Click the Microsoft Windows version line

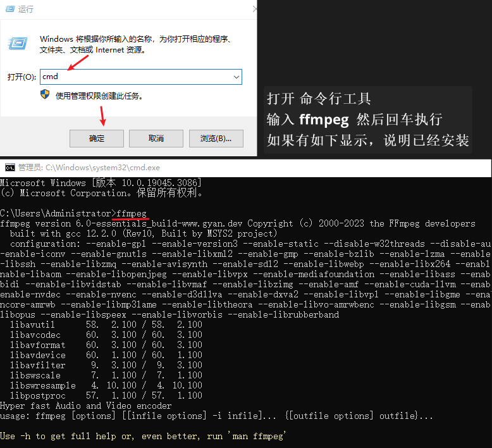[101, 183]
